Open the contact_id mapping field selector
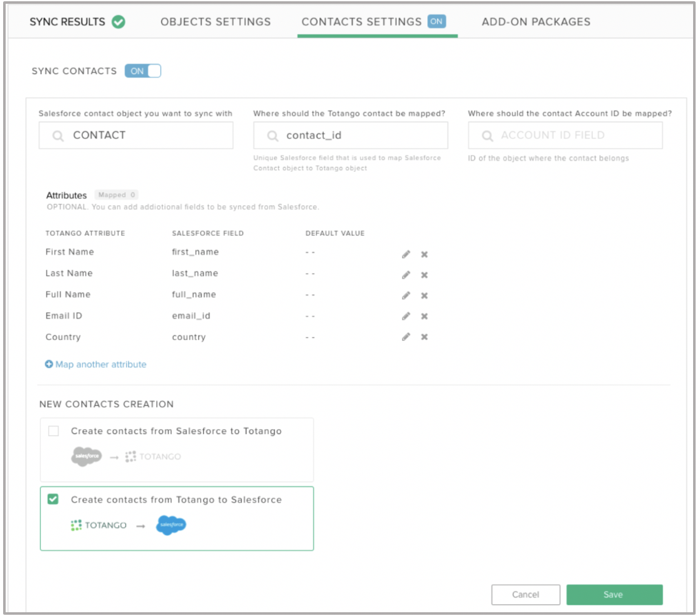The image size is (700, 616). click(351, 135)
